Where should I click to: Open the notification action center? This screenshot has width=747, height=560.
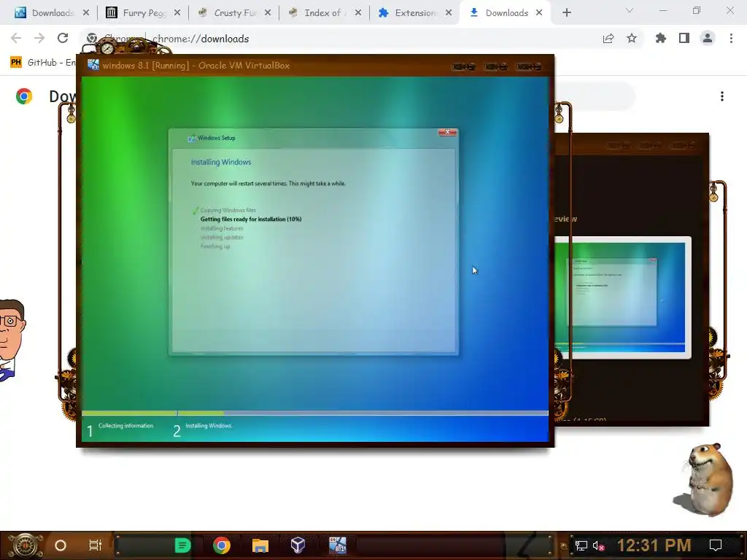tap(716, 545)
